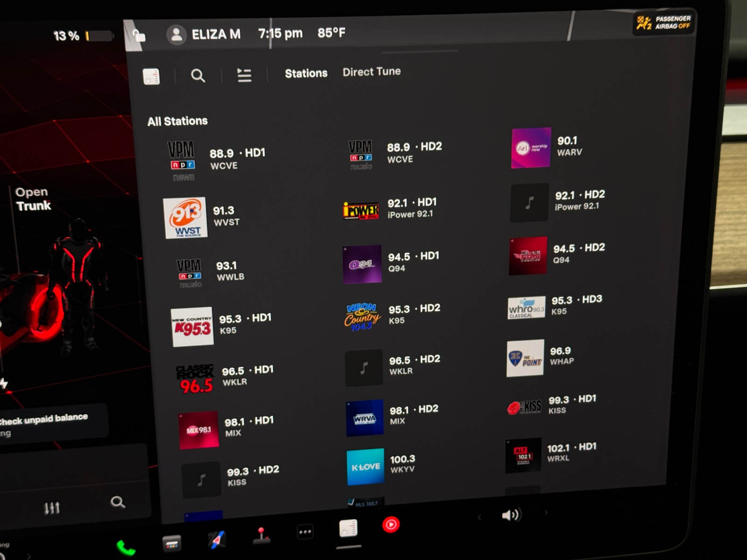Select the K953 95.3 HD1 logo
The height and width of the screenshot is (560, 747).
pos(192,327)
